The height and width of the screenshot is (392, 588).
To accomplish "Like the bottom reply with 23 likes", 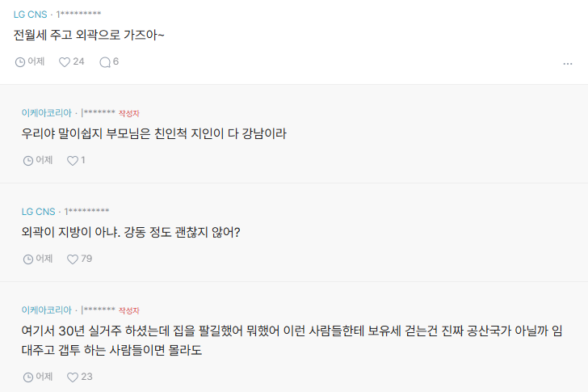I will [73, 377].
